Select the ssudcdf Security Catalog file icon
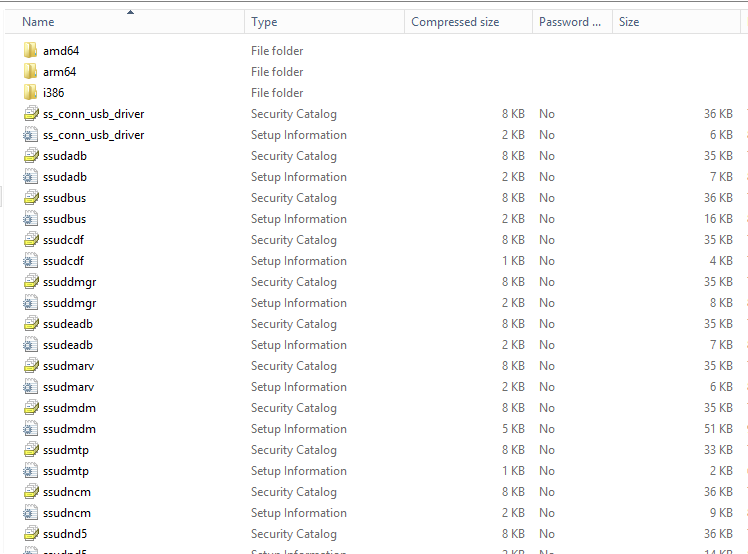This screenshot has height=554, width=748. (30, 240)
